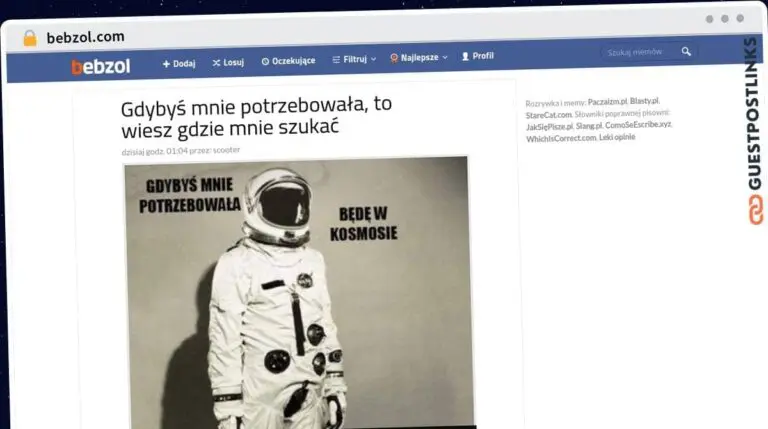Follow the Paczaizm.pl link
This screenshot has width=768, height=429.
click(607, 102)
